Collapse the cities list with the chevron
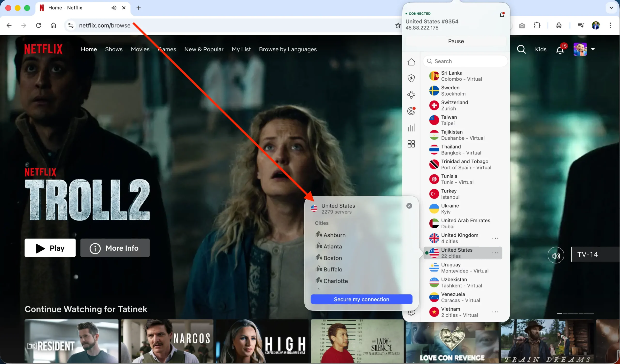Screen dimensions: 620x364 pos(319,289)
